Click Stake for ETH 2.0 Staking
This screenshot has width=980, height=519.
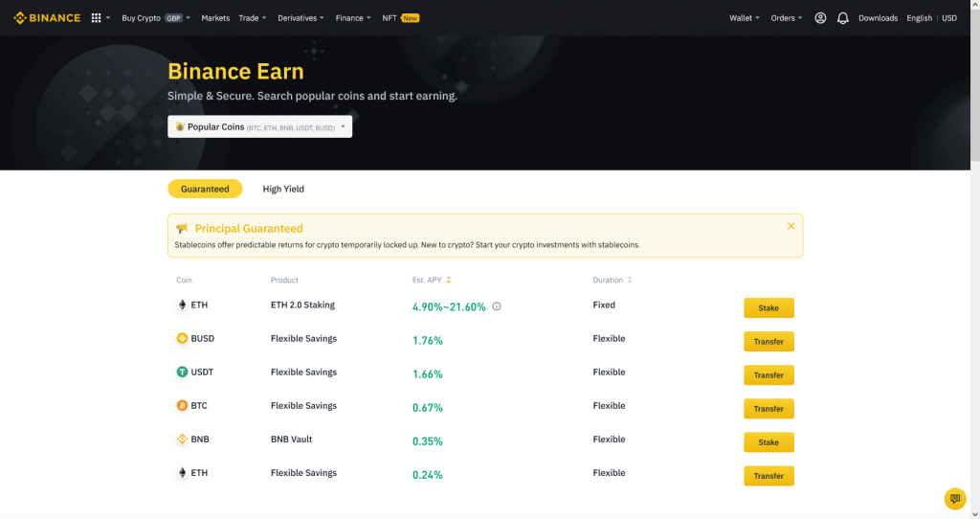coord(768,307)
